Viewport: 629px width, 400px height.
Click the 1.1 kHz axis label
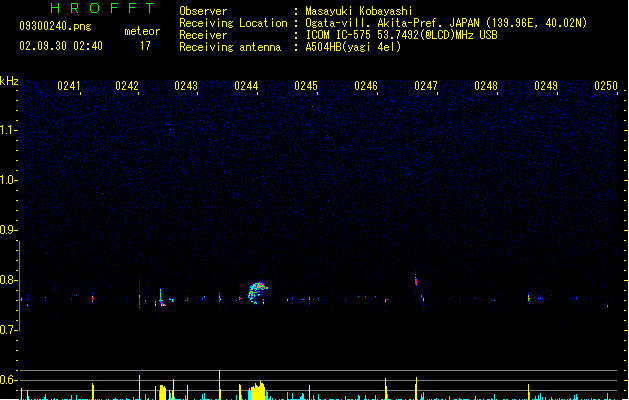(x=8, y=130)
